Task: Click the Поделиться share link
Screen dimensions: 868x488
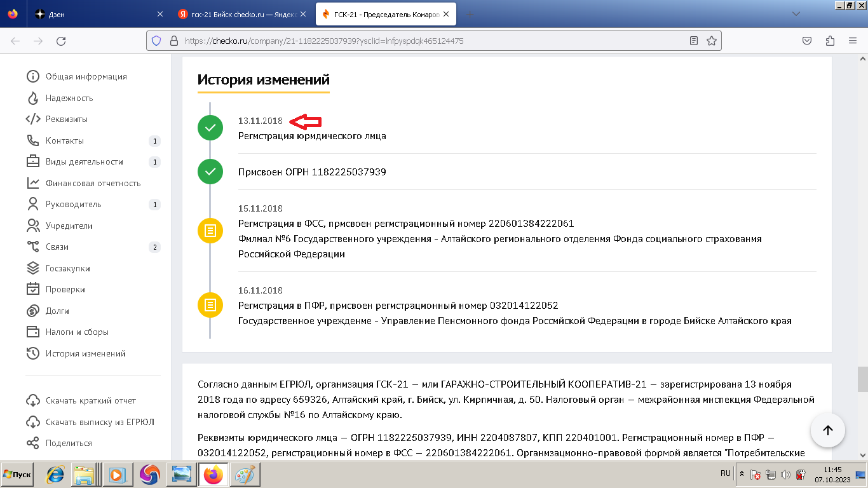Action: coord(69,443)
